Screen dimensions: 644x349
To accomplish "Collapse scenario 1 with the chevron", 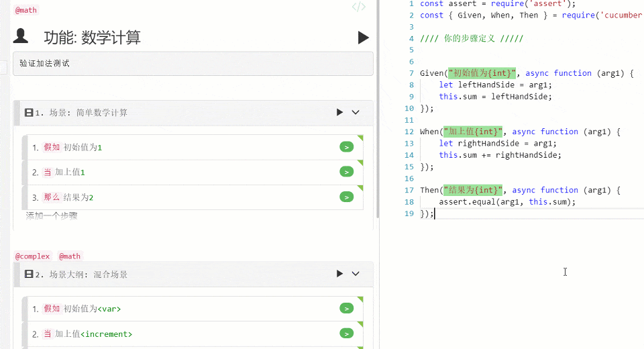I will coord(356,112).
